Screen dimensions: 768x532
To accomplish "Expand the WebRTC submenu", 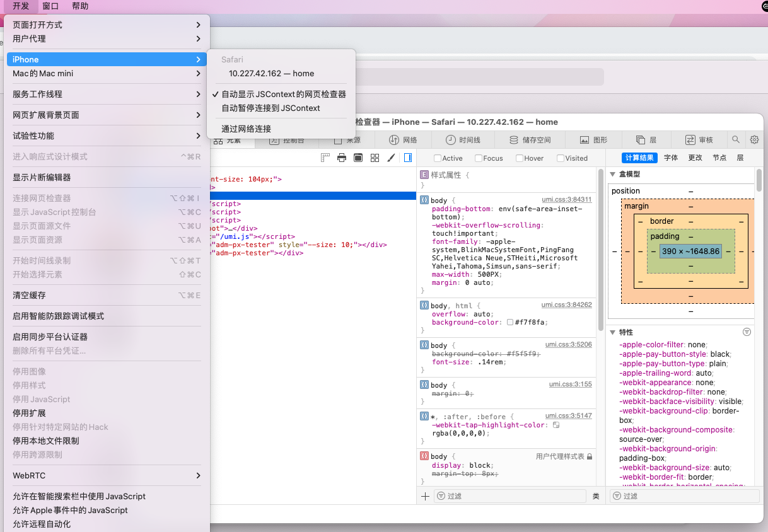I will [107, 475].
